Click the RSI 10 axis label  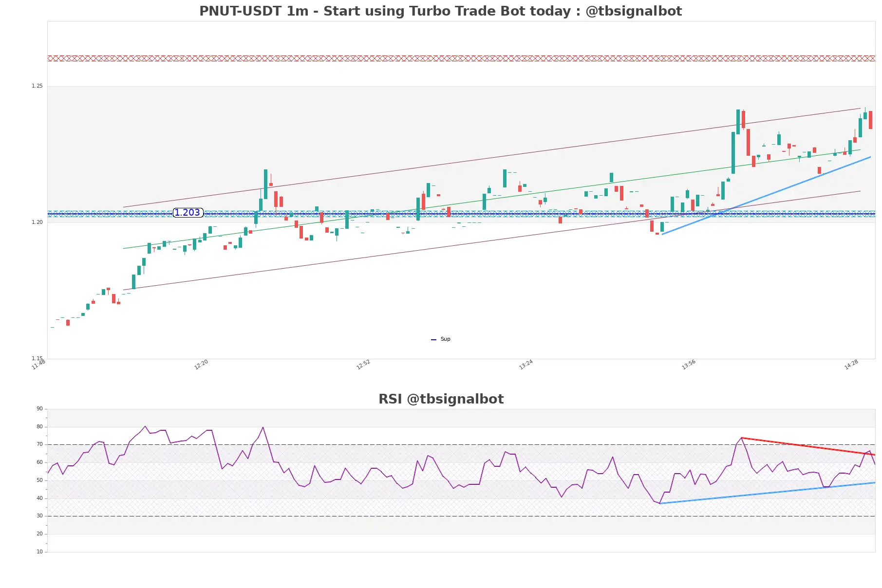39,552
